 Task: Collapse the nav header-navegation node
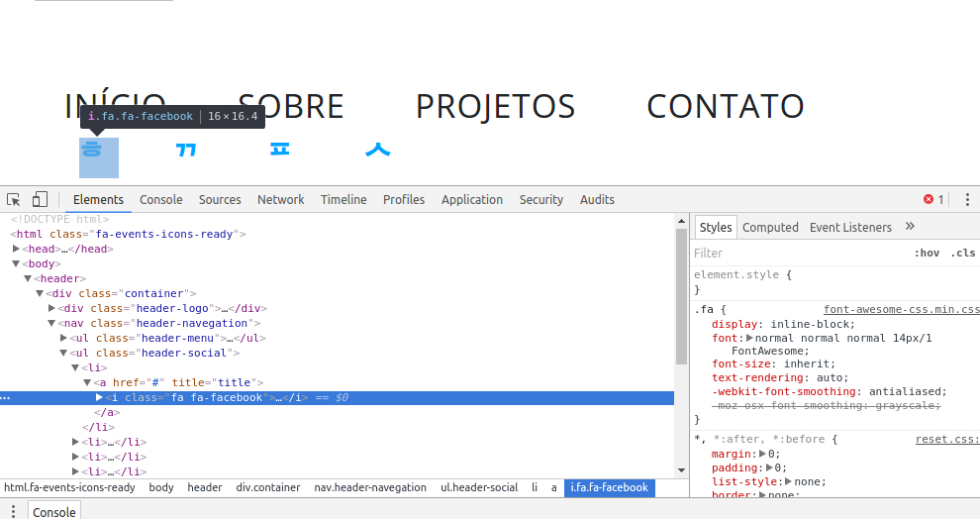click(51, 323)
